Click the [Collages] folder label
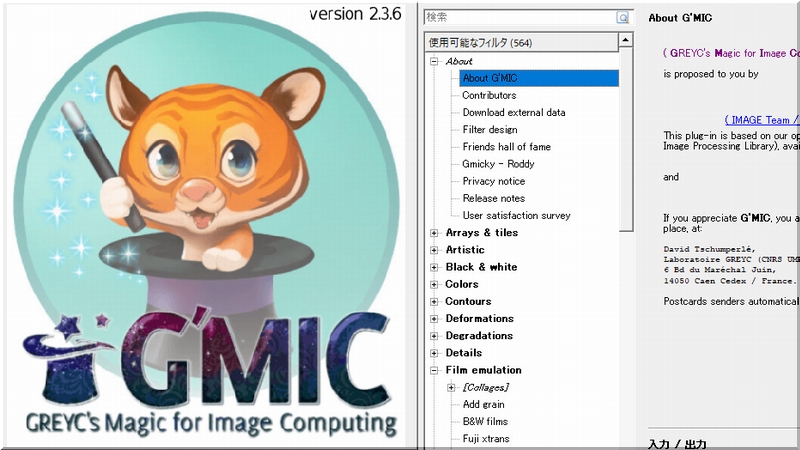 [486, 388]
